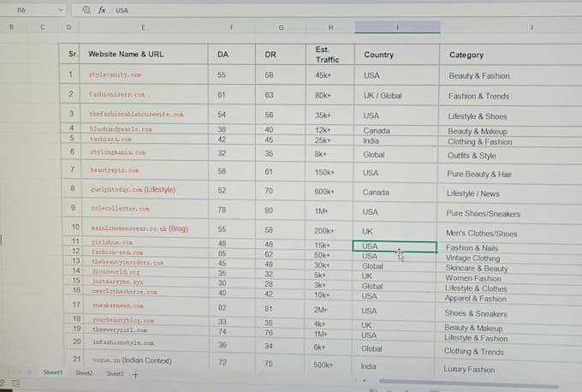Select the Vintage Clothing cell
Screen dimensions: 582x392
[508, 258]
